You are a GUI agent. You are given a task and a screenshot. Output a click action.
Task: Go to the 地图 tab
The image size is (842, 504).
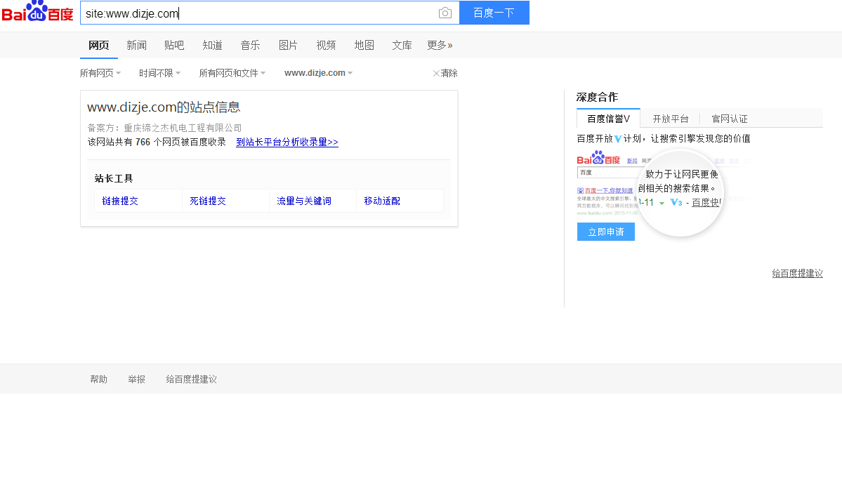click(364, 45)
